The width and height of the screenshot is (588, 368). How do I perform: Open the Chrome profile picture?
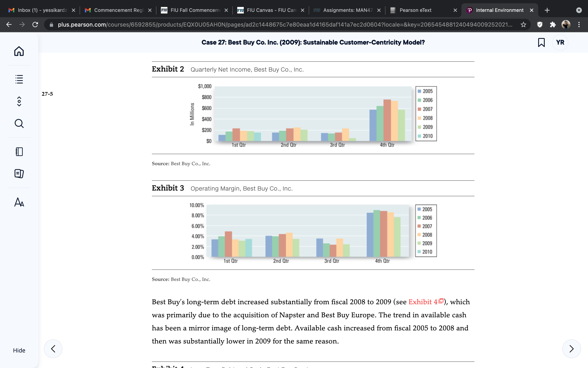pyautogui.click(x=566, y=25)
